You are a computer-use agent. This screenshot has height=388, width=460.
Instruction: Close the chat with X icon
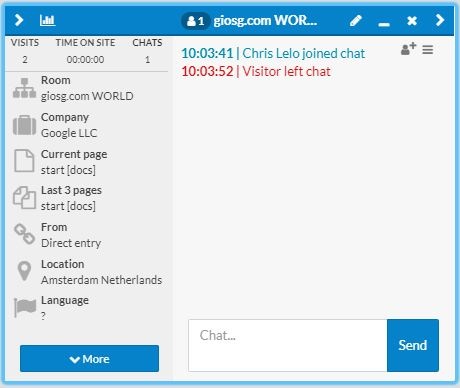pos(412,21)
